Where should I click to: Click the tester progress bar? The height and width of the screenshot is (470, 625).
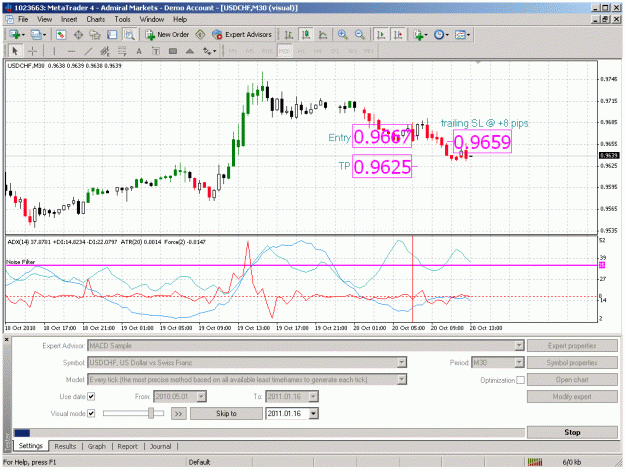(269, 433)
